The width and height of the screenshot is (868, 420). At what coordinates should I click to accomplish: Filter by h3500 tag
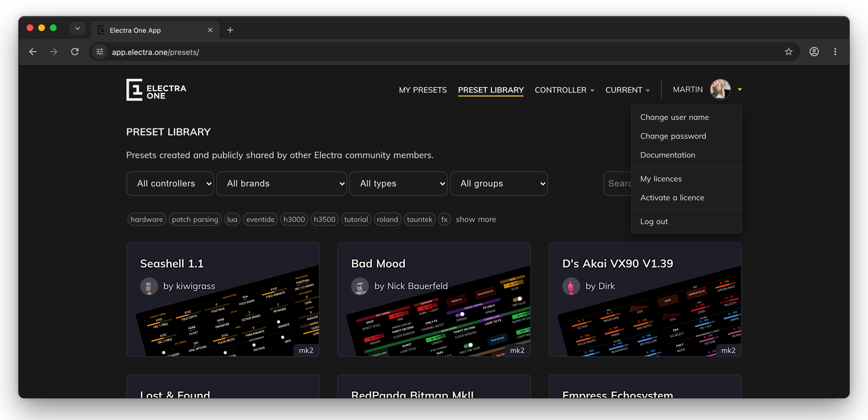324,219
